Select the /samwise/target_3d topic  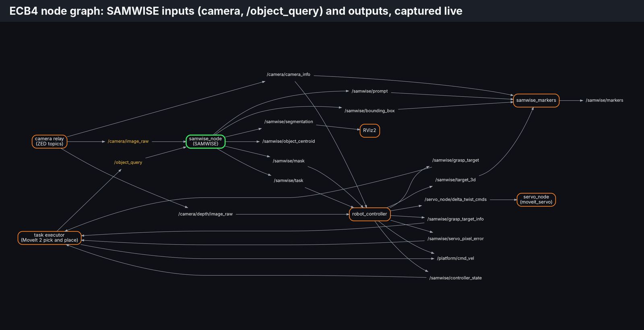point(456,180)
